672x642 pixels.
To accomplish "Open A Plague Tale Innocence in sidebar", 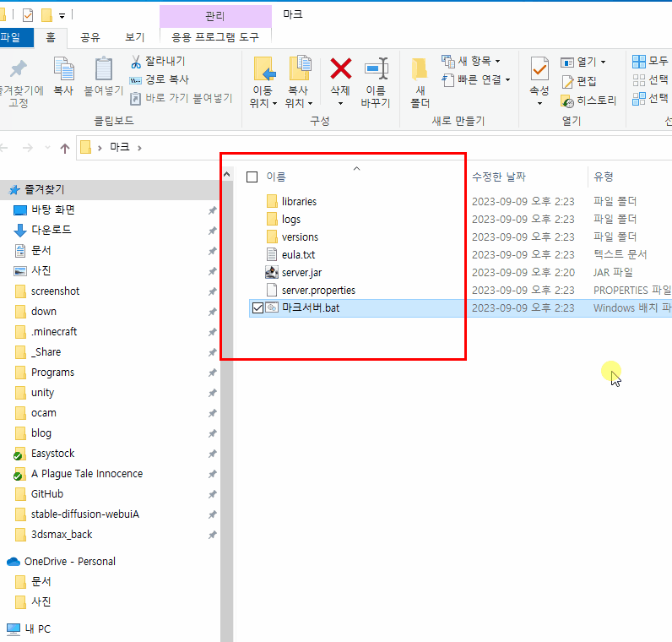I will tap(87, 474).
